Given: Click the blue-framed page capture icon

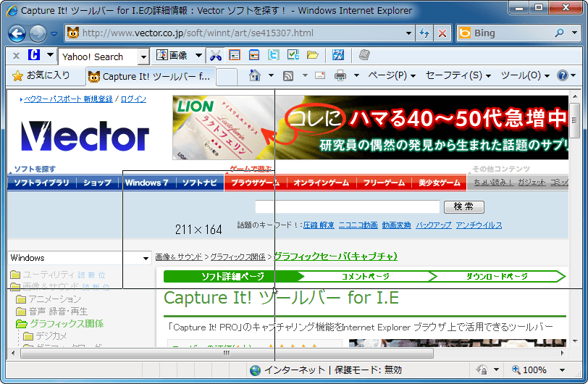Looking at the screenshot, I should pyautogui.click(x=254, y=55).
